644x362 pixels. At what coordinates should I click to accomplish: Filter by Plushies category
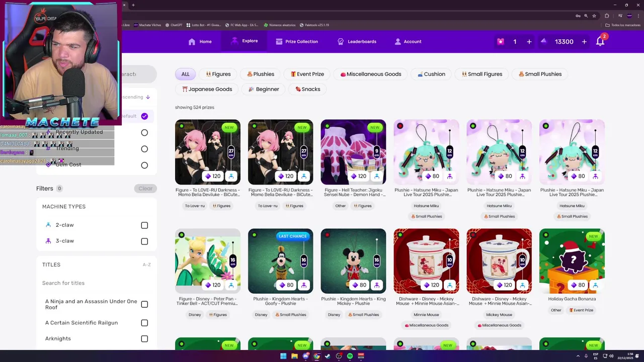(x=261, y=74)
